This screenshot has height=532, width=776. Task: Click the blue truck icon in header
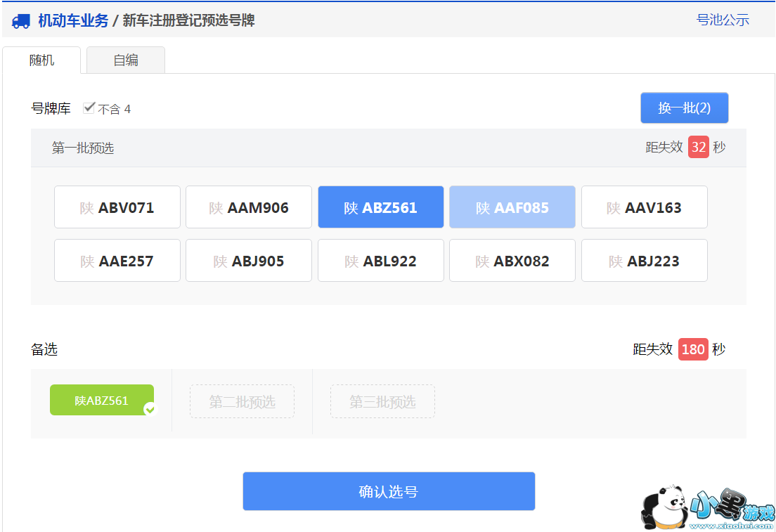pyautogui.click(x=21, y=21)
